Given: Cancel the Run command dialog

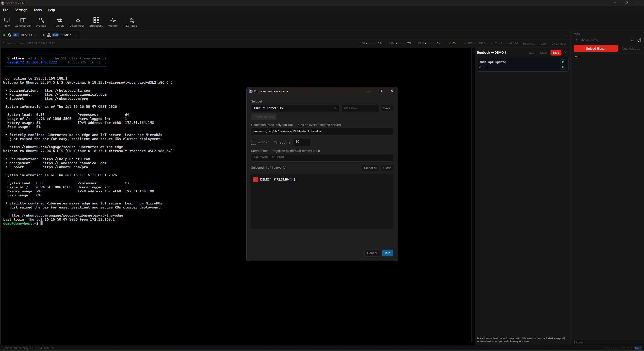Looking at the screenshot, I should (x=372, y=253).
